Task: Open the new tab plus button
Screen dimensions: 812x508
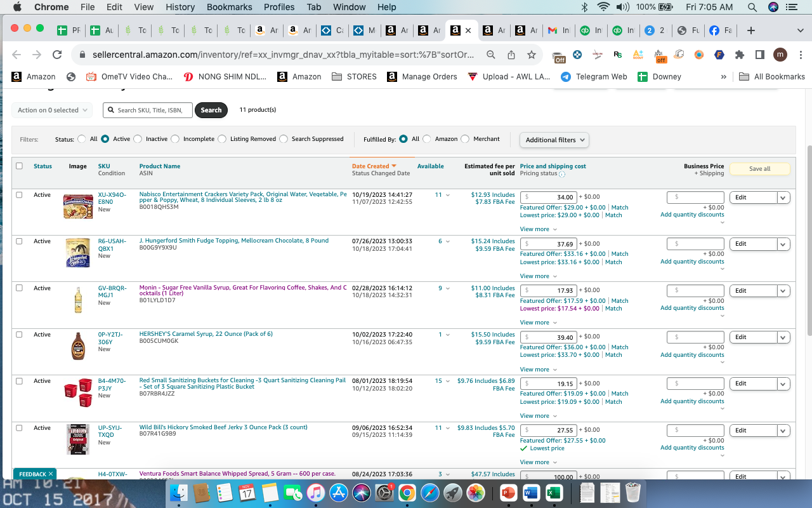Action: point(751,30)
